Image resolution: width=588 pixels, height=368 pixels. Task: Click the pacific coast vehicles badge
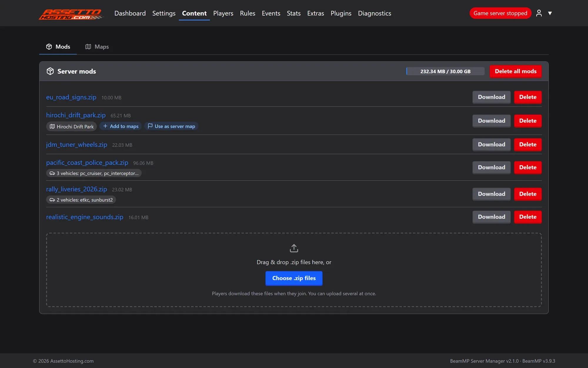click(94, 173)
